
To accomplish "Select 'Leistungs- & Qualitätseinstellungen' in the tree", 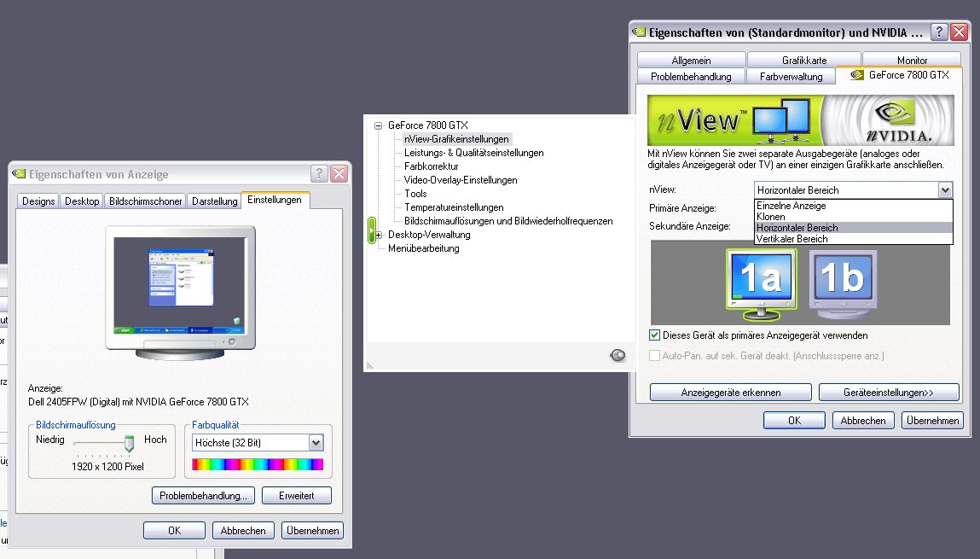I will pyautogui.click(x=473, y=154).
